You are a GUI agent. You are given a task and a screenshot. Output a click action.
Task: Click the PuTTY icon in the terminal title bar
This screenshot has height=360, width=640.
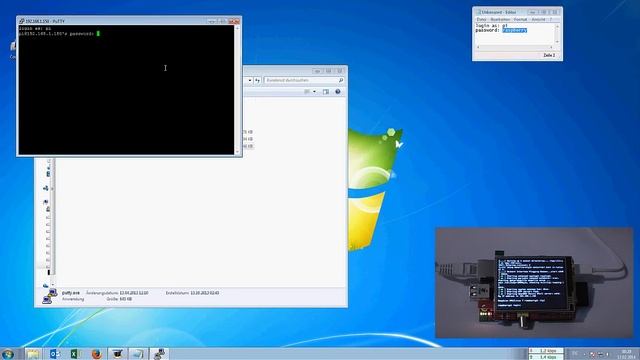coord(22,21)
